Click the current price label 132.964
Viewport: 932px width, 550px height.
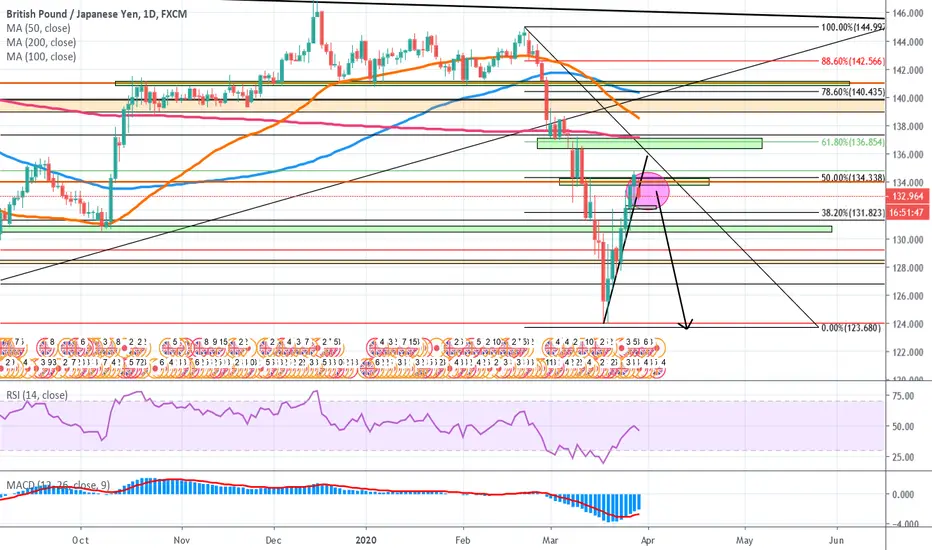(x=908, y=196)
